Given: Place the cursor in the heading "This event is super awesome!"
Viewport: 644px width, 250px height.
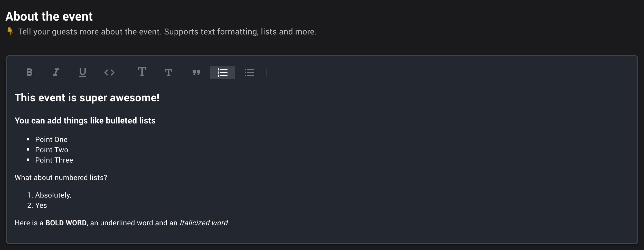Looking at the screenshot, I should click(87, 98).
